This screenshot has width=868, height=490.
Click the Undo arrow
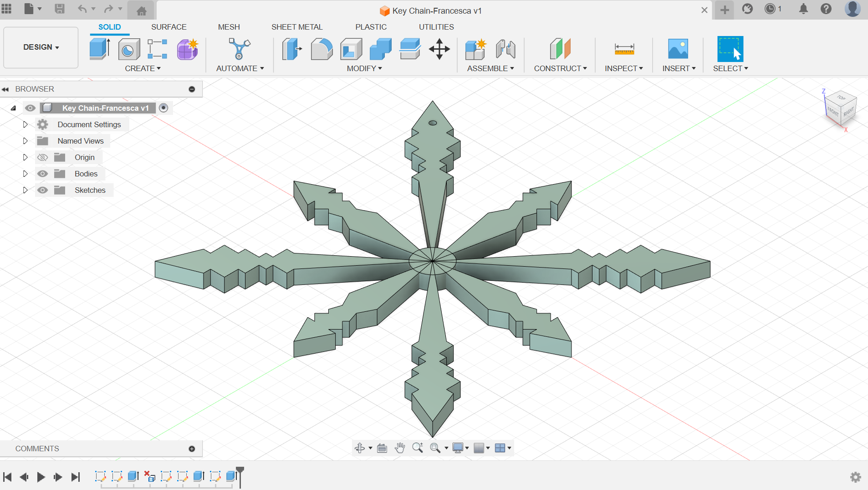[82, 9]
